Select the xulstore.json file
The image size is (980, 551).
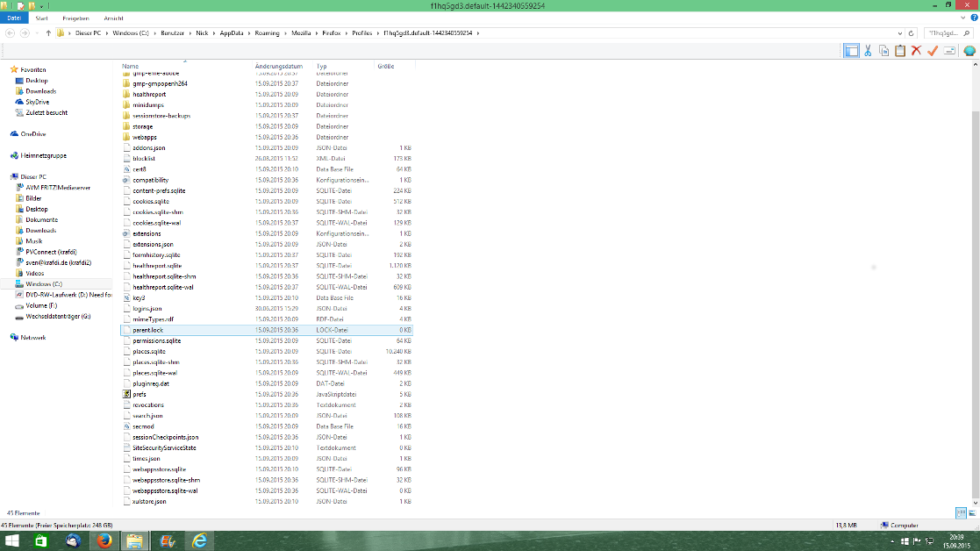pos(149,502)
